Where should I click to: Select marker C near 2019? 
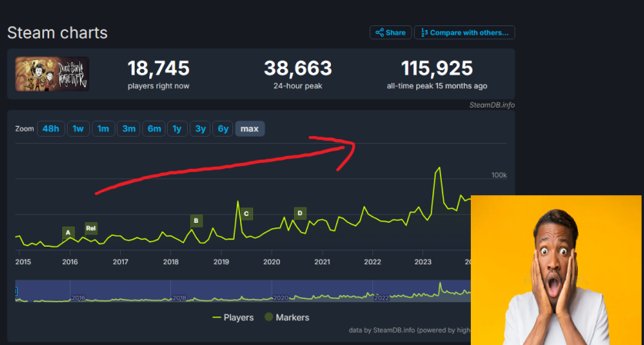tap(246, 213)
